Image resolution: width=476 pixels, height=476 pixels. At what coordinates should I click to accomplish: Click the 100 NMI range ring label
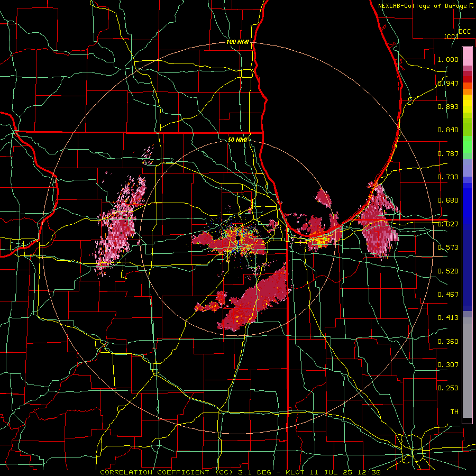tap(237, 42)
